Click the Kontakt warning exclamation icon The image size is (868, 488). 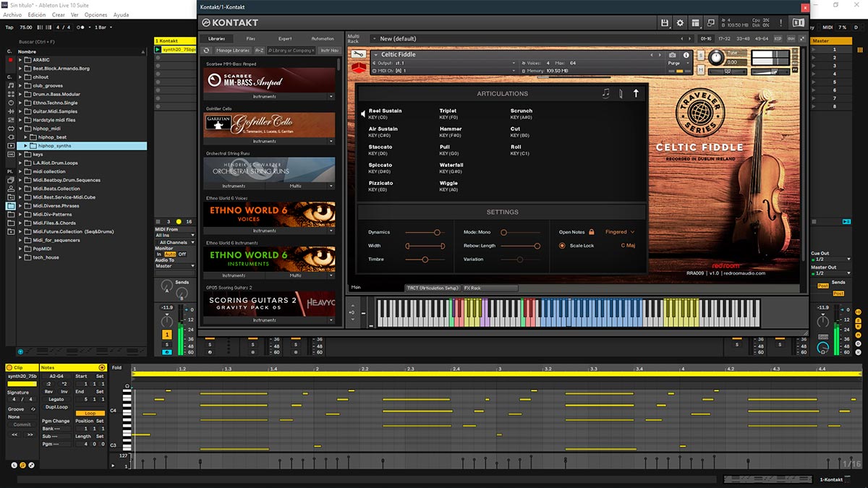(x=780, y=23)
